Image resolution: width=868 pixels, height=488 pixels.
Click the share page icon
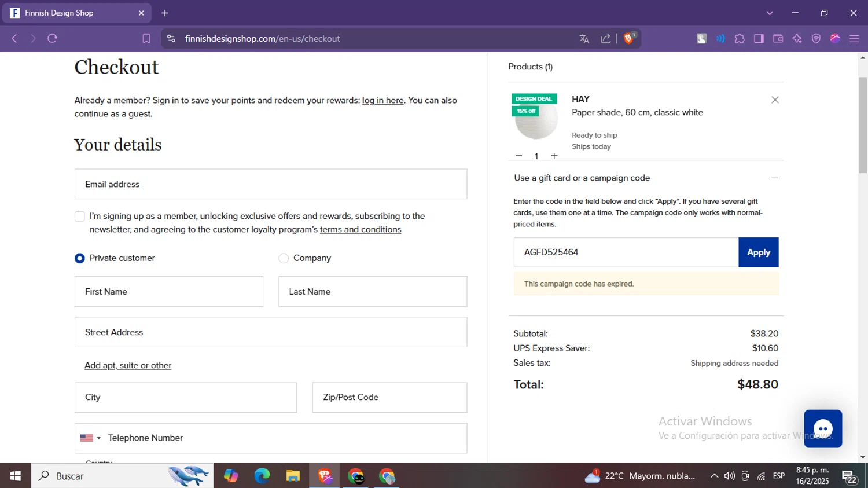click(x=606, y=39)
